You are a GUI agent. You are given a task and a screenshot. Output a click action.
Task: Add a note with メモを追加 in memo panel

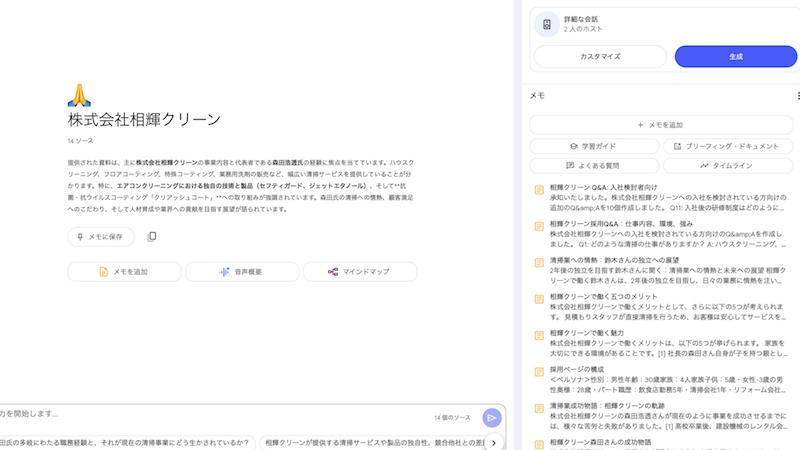click(x=661, y=124)
